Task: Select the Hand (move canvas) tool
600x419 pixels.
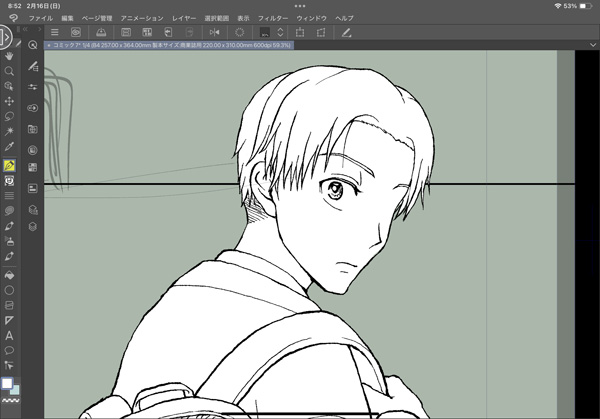Action: 9,57
